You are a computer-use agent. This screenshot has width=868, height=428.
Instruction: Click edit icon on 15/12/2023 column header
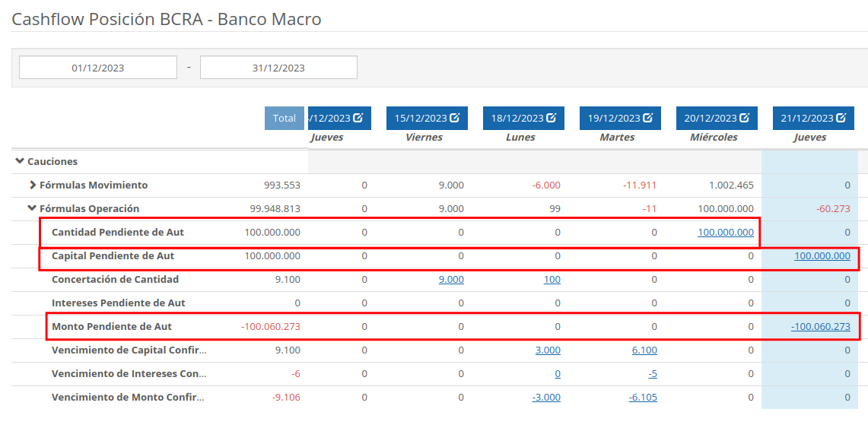tap(455, 118)
